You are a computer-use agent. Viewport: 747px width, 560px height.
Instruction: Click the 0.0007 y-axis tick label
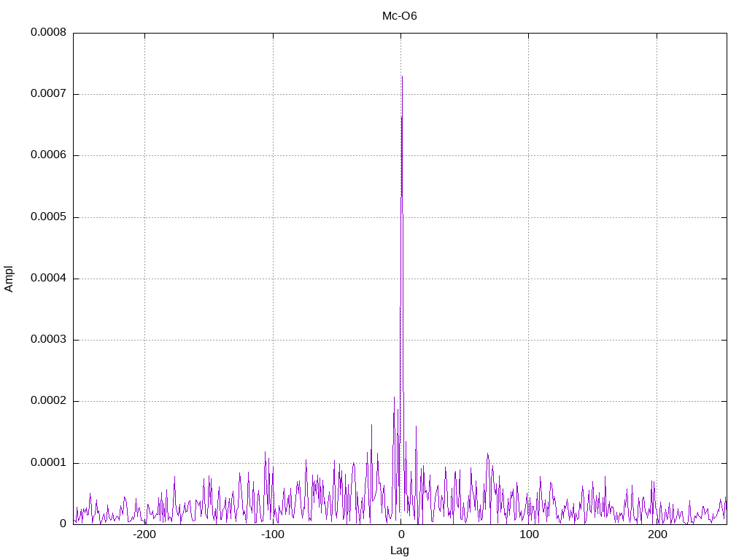pos(49,93)
